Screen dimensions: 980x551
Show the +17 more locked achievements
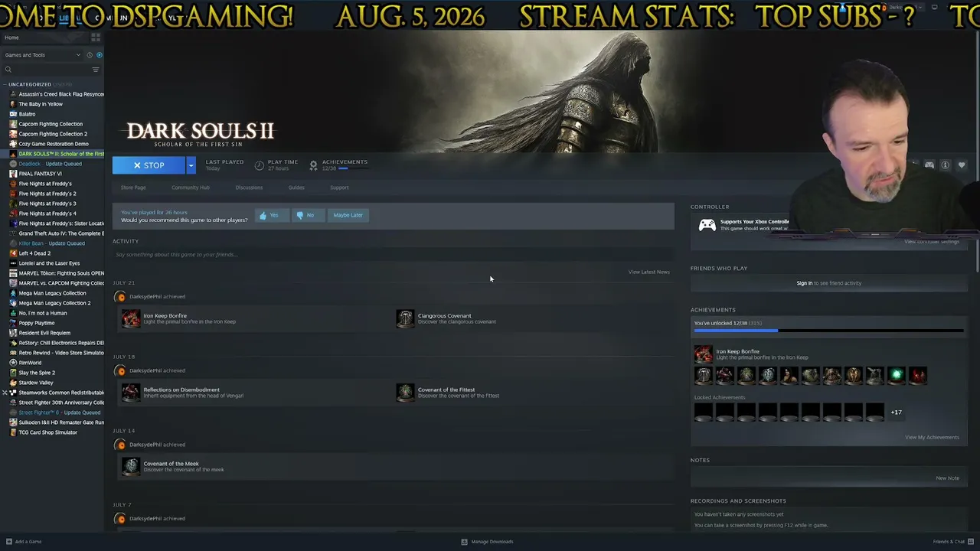click(896, 412)
